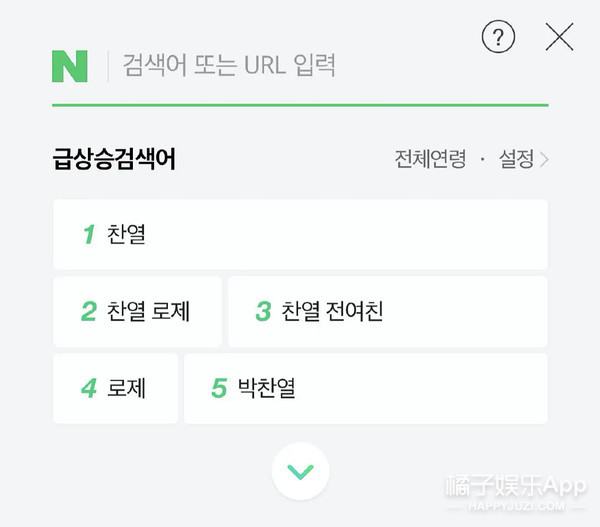Click the green rank number 2
The image size is (600, 527).
pos(89,312)
